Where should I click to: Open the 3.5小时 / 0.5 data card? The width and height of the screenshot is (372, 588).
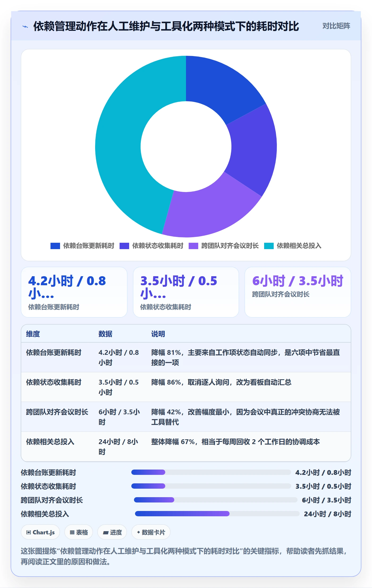186,292
